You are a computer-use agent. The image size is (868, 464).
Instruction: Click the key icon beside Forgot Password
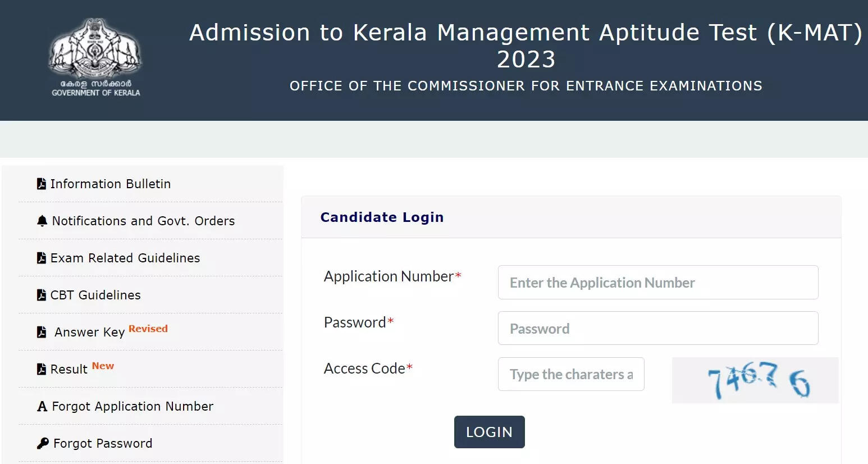pyautogui.click(x=43, y=443)
